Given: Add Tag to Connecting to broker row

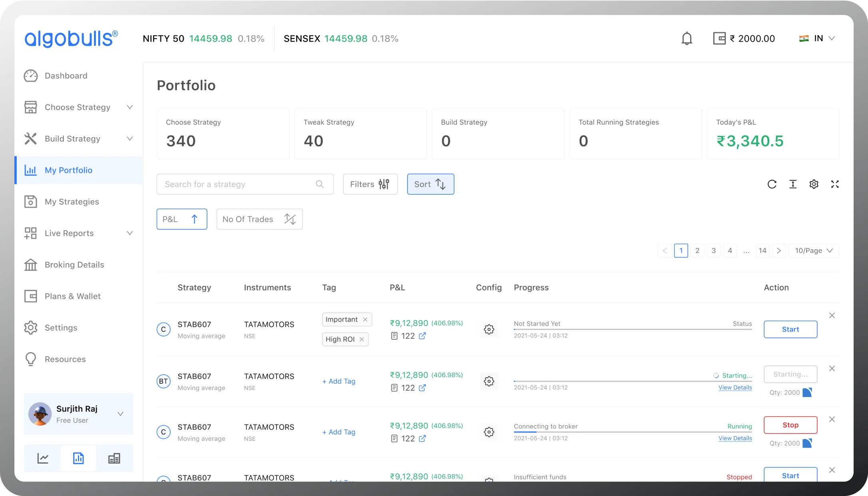Looking at the screenshot, I should [339, 432].
